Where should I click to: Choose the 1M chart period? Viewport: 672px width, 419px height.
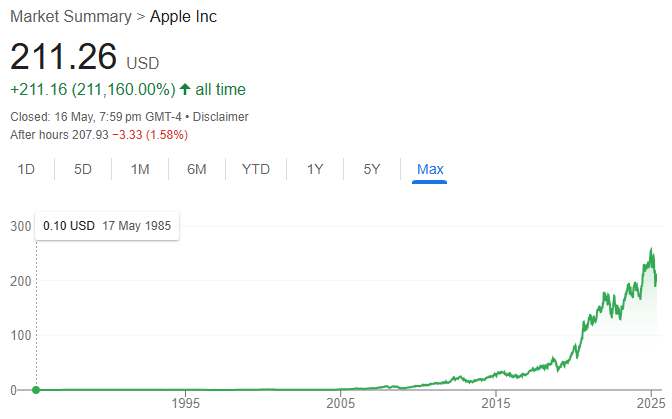pyautogui.click(x=140, y=169)
